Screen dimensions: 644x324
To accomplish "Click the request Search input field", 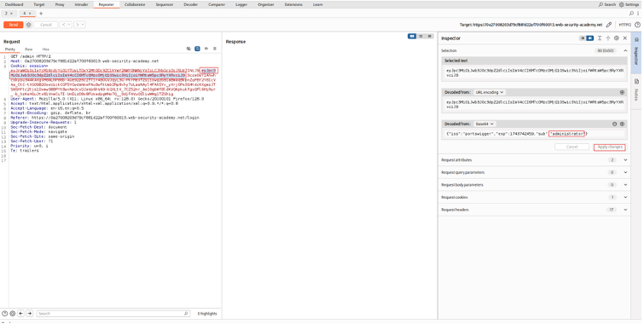I will click(x=113, y=313).
